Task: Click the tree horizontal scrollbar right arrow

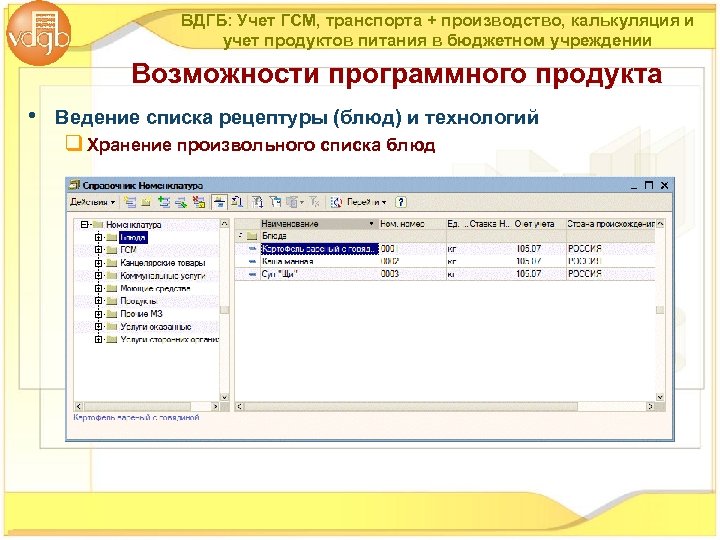Action: [x=214, y=406]
